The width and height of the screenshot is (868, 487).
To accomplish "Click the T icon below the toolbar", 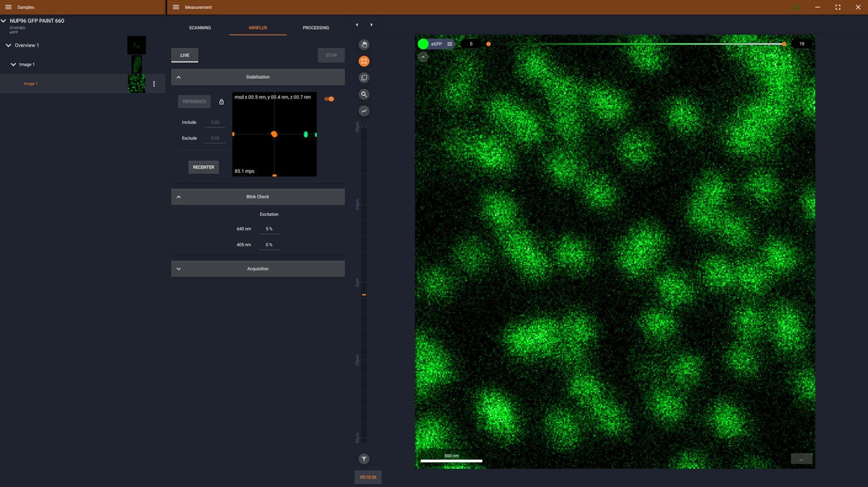I will [x=364, y=459].
